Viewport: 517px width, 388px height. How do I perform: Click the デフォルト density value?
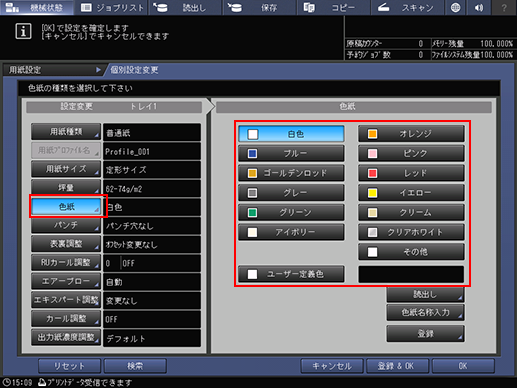tap(152, 338)
